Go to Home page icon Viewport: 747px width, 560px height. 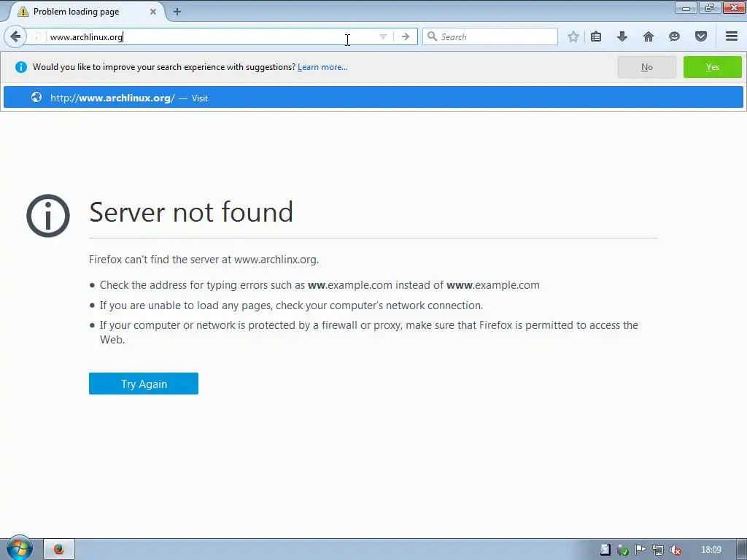click(649, 36)
